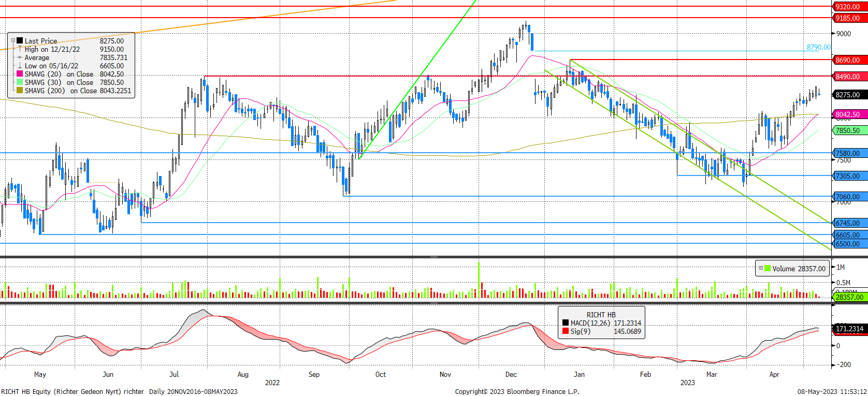The width and height of the screenshot is (868, 396).
Task: Click the red Sig(9) legend swatch
Action: click(x=566, y=331)
